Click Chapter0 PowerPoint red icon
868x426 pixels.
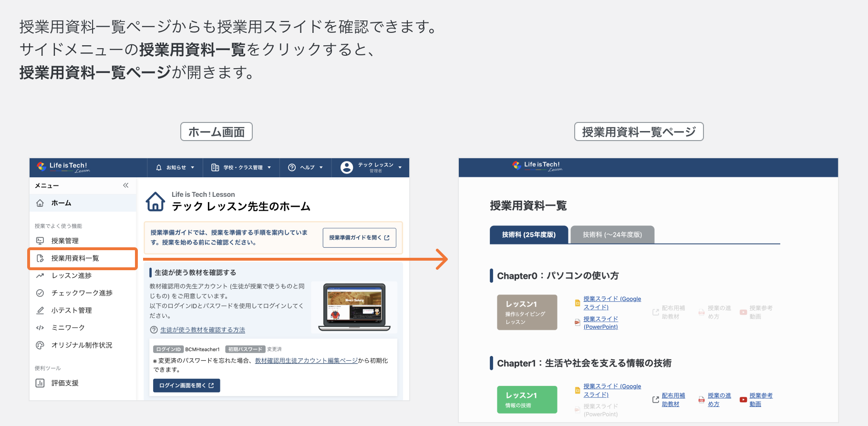(578, 323)
